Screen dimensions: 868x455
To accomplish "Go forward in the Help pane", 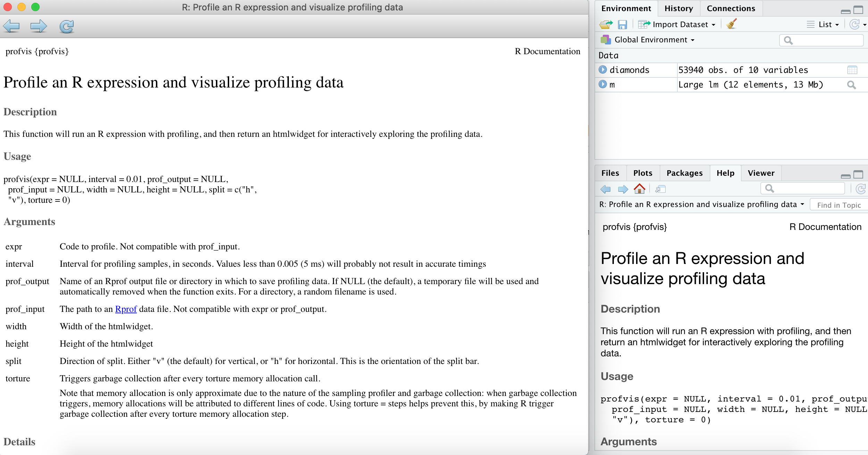I will 623,189.
